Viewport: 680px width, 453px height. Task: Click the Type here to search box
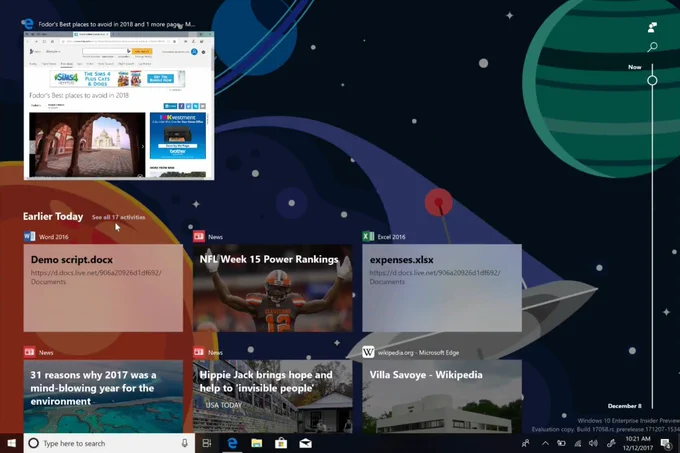tap(109, 443)
